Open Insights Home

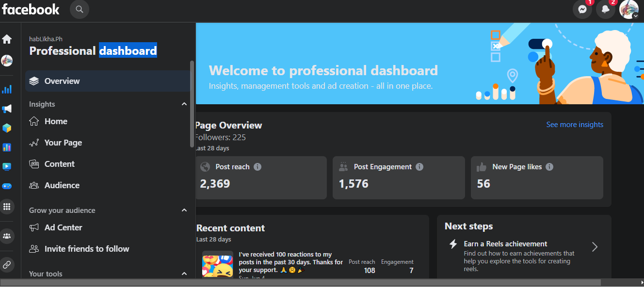point(108,121)
